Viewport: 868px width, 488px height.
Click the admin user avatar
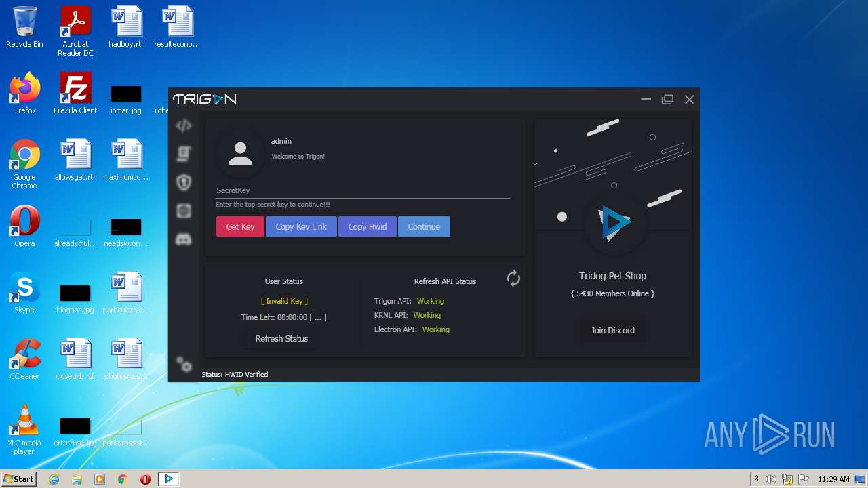click(x=240, y=154)
